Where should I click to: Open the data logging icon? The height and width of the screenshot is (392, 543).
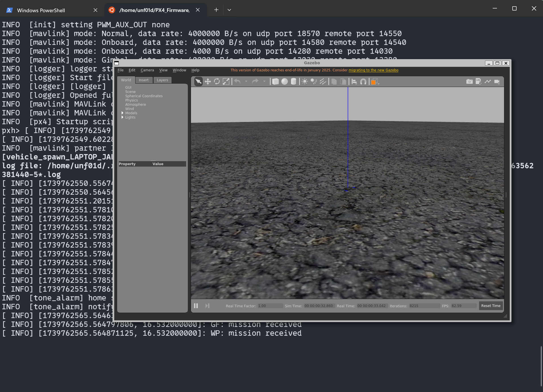pos(478,82)
